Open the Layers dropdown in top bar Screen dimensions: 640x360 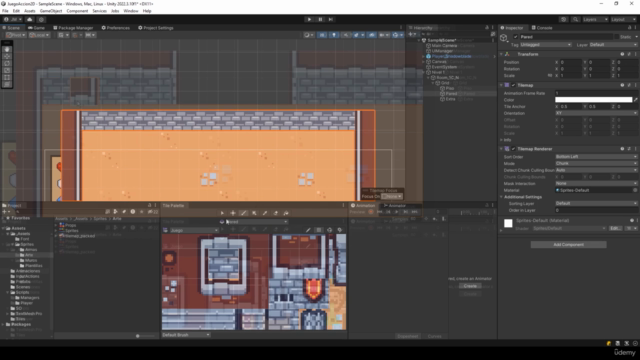click(x=595, y=19)
